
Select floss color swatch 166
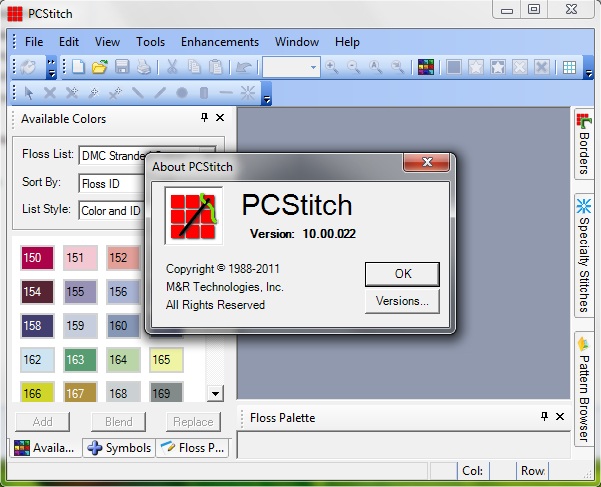click(x=37, y=392)
